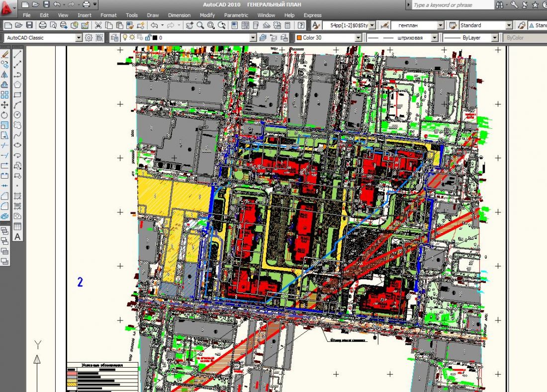
Task: Select the Chamfer tool
Action: (5, 196)
